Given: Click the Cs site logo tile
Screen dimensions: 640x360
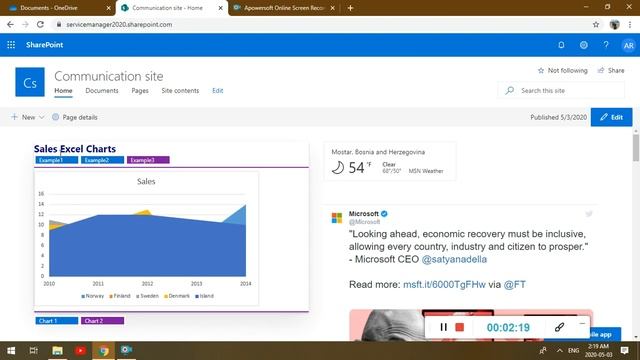Looking at the screenshot, I should 30,82.
